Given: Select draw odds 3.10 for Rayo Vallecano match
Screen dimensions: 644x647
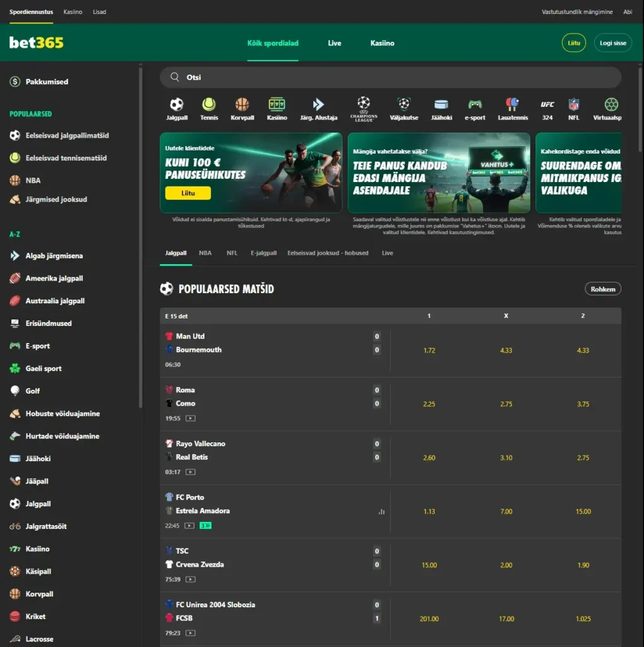Looking at the screenshot, I should click(506, 458).
